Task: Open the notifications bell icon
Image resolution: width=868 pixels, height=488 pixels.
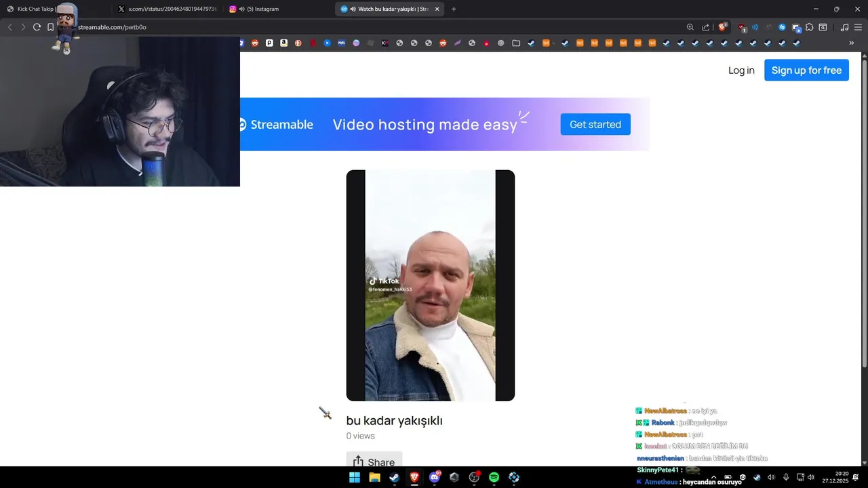Action: [856, 477]
